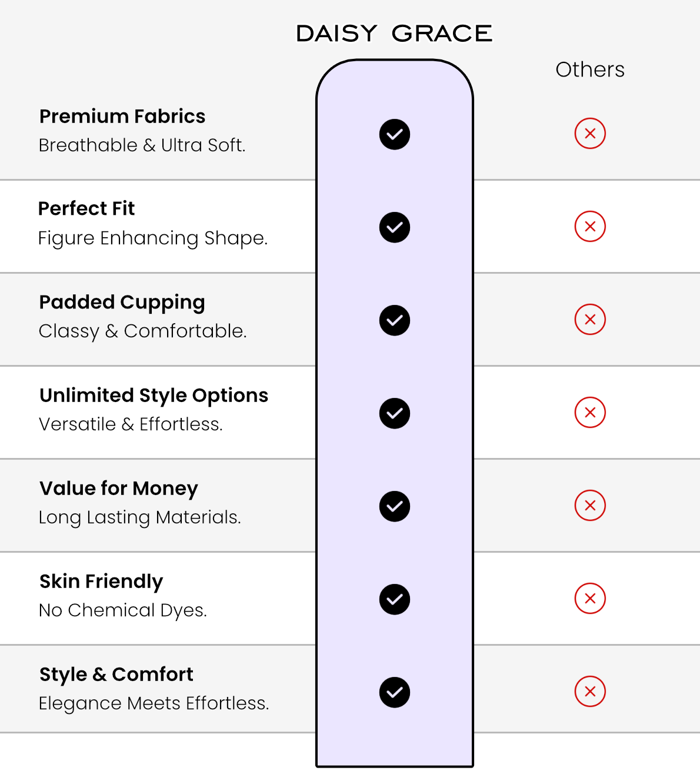The width and height of the screenshot is (700, 777).
Task: Select the checkmark in Perfect Fit row
Action: (x=395, y=227)
